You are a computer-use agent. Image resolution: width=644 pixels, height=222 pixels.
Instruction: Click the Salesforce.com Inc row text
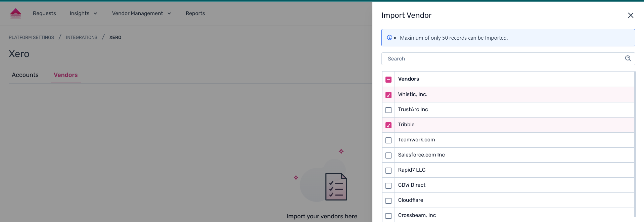[x=421, y=155]
